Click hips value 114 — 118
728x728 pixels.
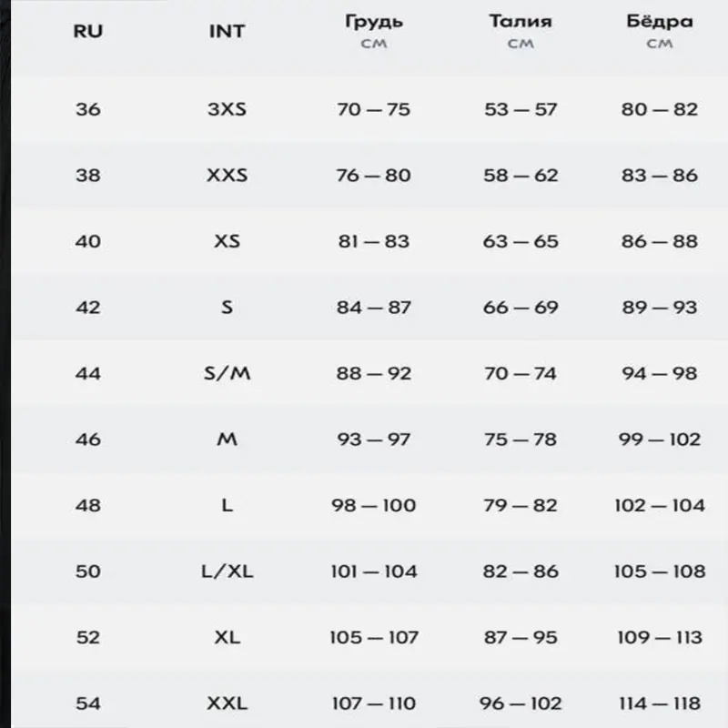tap(659, 703)
